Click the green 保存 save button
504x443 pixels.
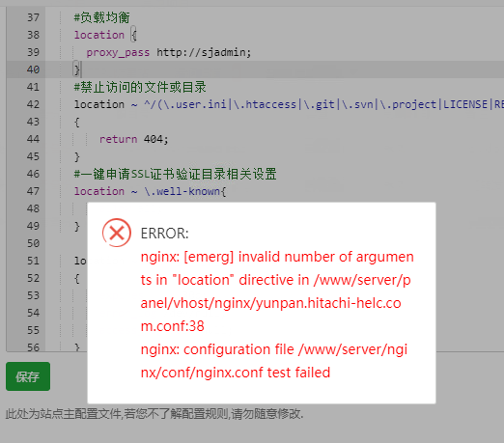click(x=28, y=376)
